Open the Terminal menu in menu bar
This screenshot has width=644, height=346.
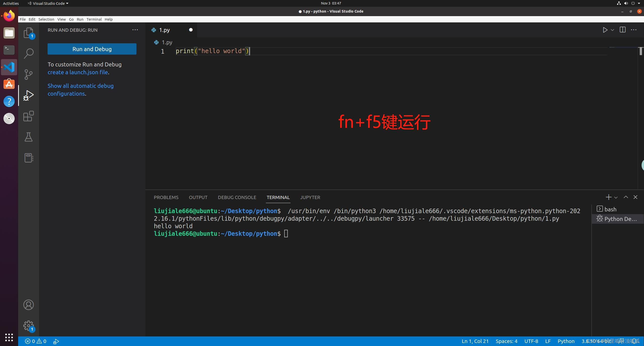coord(94,19)
